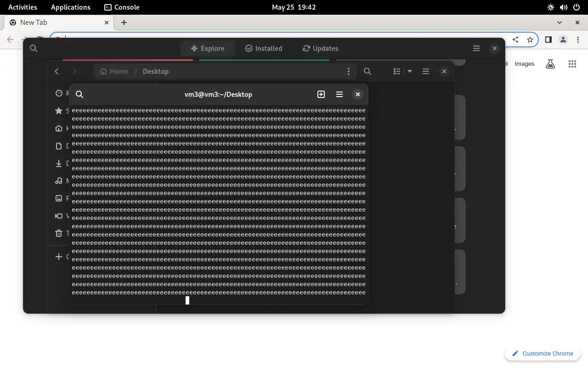Open Search Labs flask icon

point(550,64)
